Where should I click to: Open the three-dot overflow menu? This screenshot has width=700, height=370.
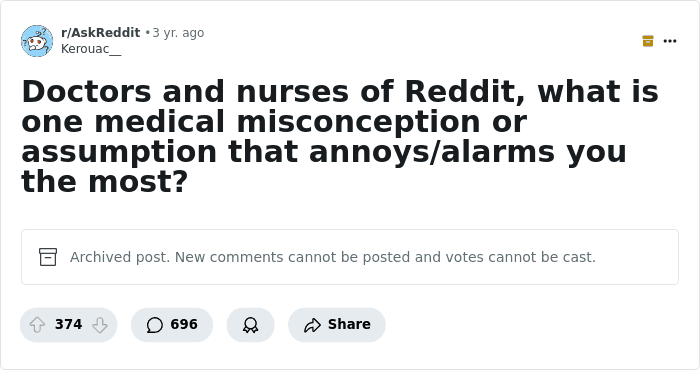click(670, 41)
